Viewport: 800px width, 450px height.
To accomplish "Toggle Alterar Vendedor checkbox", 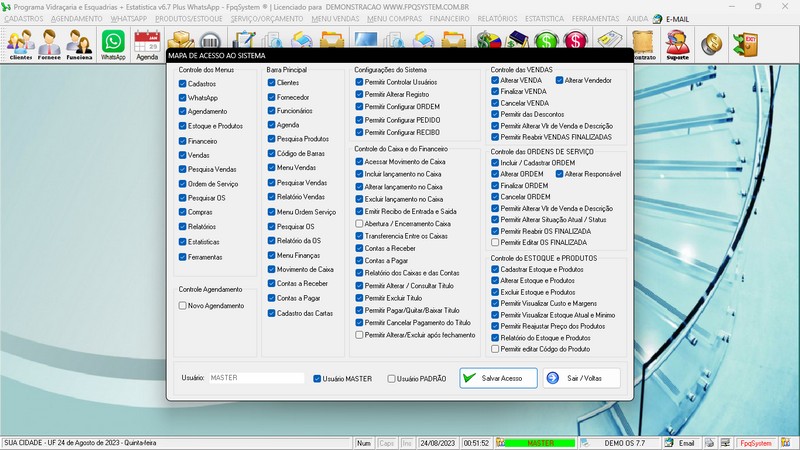I will tap(559, 80).
